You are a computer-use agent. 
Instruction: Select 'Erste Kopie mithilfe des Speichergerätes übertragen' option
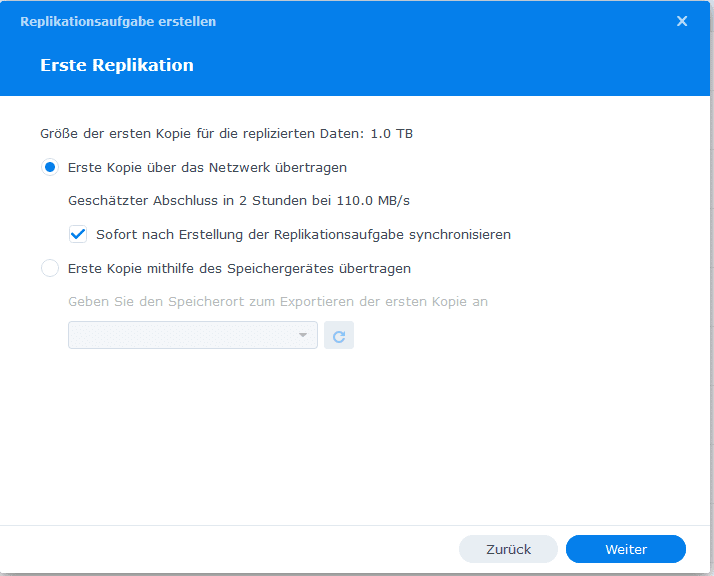point(50,268)
